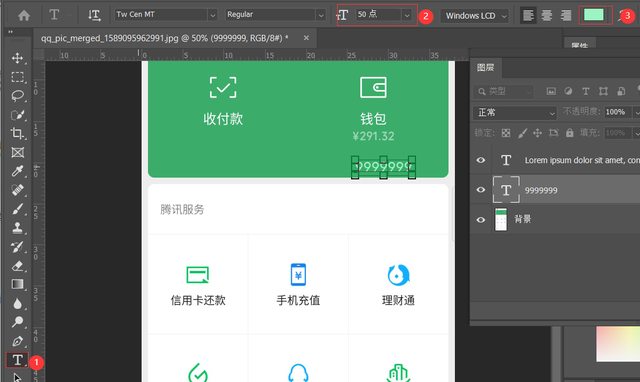The image size is (640, 382).
Task: Select the Frame tool
Action: [17, 152]
